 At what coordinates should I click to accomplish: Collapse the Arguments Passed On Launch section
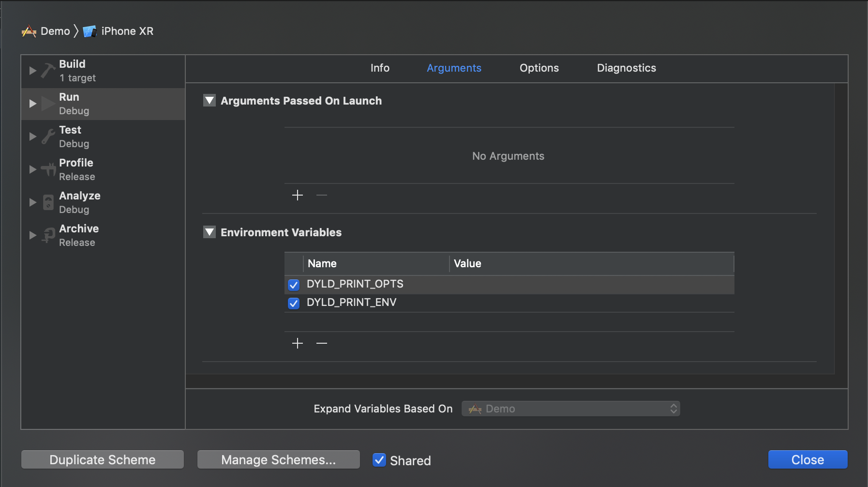click(x=210, y=101)
